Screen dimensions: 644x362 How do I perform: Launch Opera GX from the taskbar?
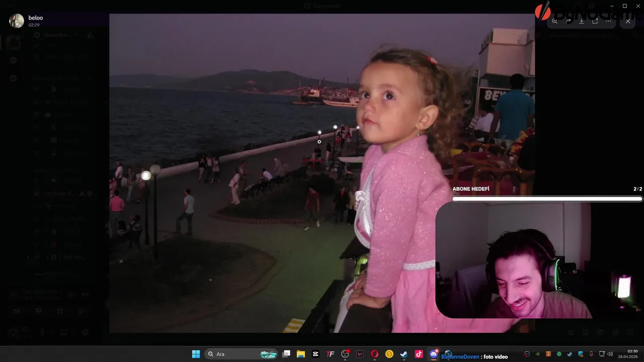click(374, 354)
